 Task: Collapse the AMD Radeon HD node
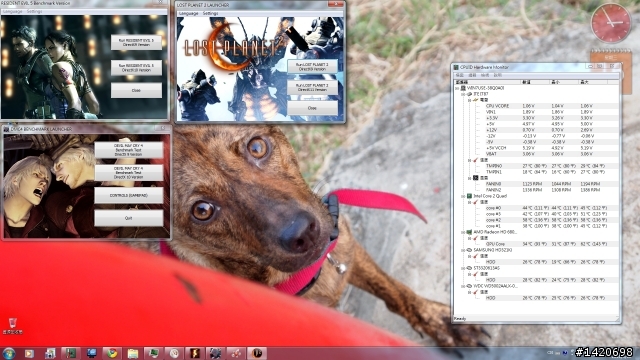(463, 232)
